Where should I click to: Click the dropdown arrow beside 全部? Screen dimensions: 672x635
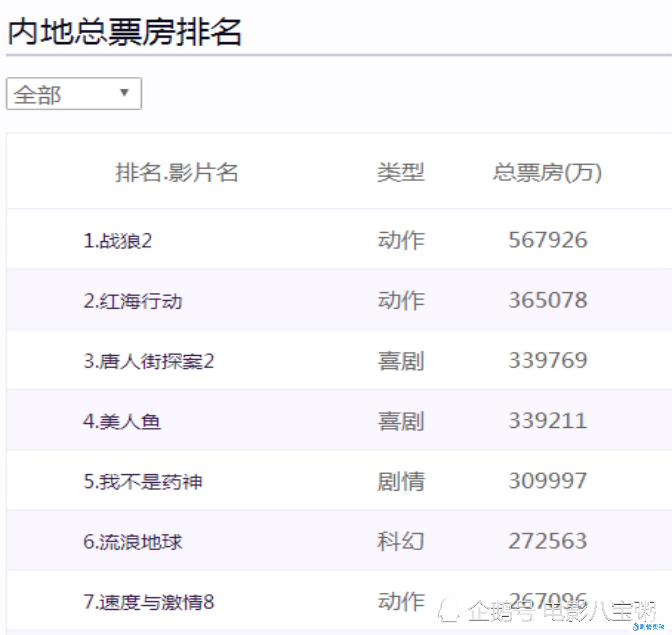(x=124, y=92)
